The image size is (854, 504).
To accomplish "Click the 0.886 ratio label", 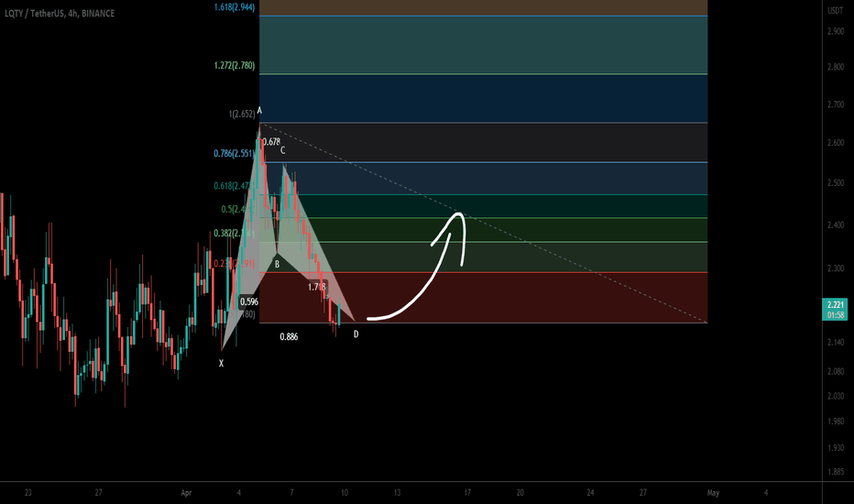I will tap(289, 336).
